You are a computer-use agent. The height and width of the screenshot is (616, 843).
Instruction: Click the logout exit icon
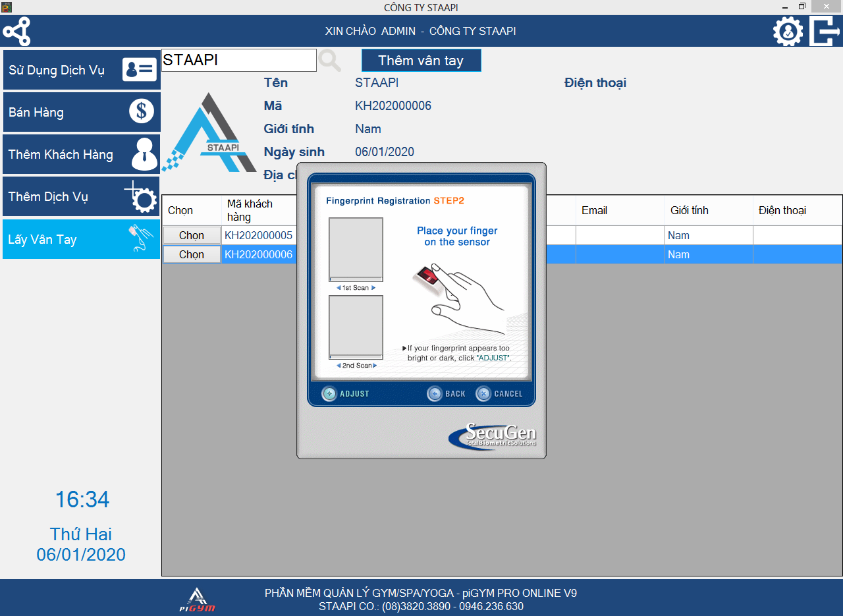click(x=825, y=31)
